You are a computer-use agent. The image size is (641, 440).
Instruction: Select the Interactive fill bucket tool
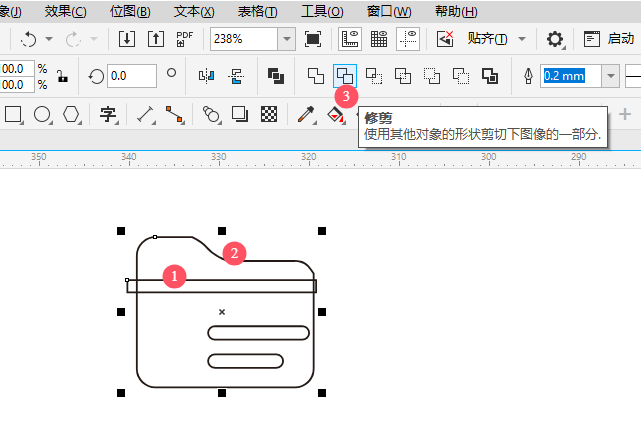tap(335, 114)
